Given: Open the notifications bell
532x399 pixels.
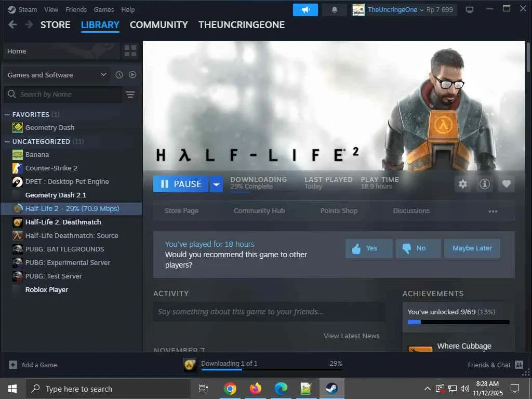Looking at the screenshot, I should coord(334,10).
